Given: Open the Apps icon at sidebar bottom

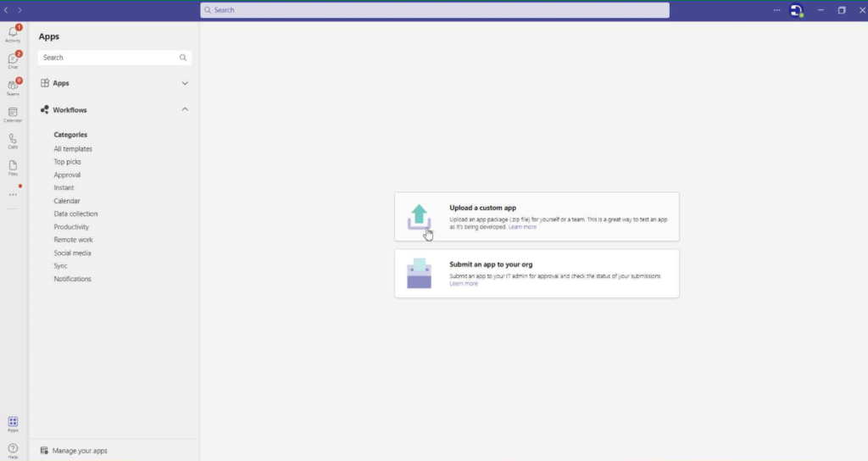Looking at the screenshot, I should (x=13, y=424).
